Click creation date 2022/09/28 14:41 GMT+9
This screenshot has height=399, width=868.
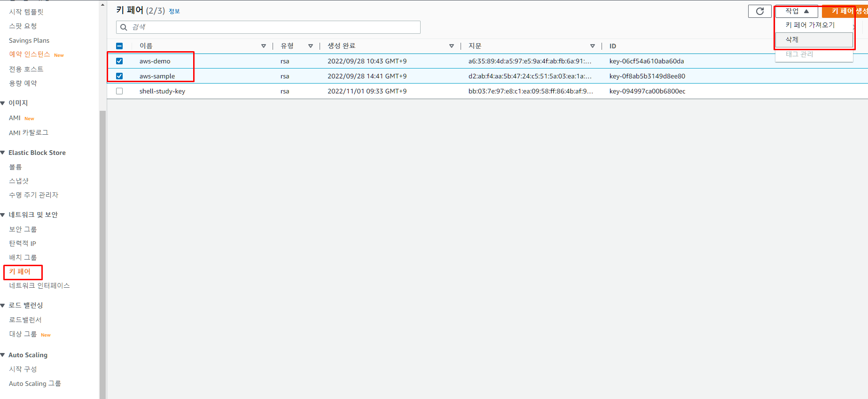click(x=367, y=76)
